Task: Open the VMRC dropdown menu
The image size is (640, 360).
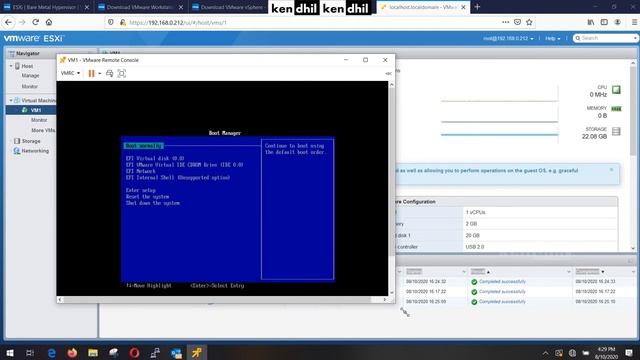Action: [70, 73]
